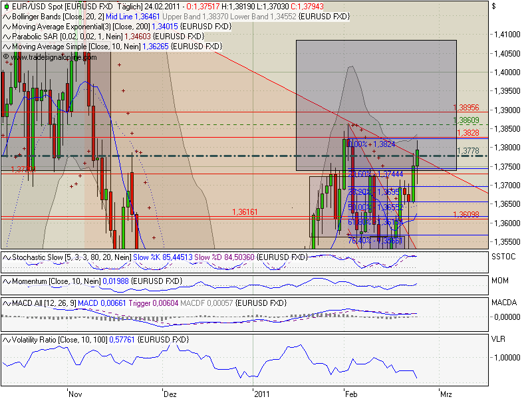The width and height of the screenshot is (532, 399).
Task: Click the Momentum indicator curve icon
Action: (x=7, y=281)
